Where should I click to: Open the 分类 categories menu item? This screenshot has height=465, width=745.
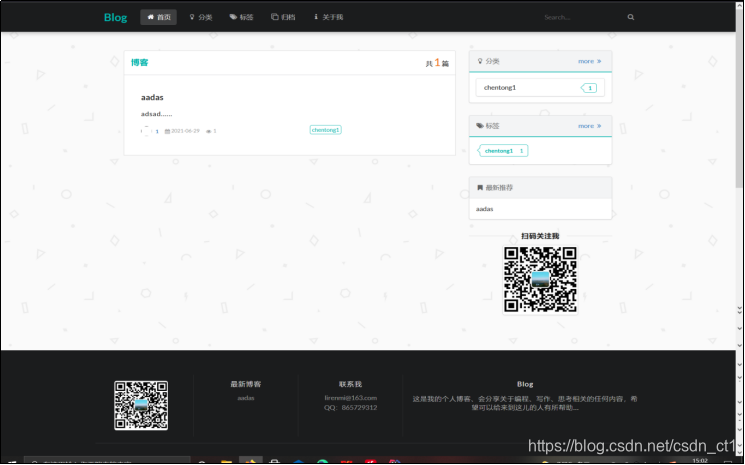(x=201, y=17)
